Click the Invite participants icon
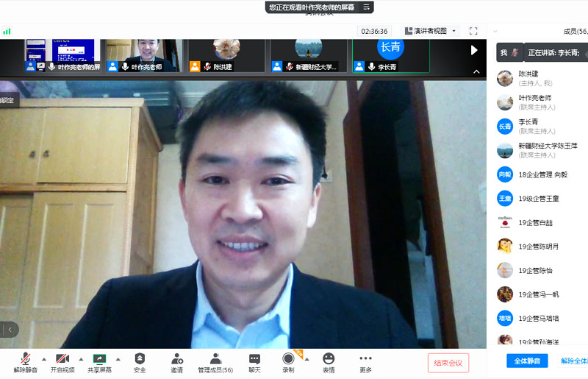 pyautogui.click(x=177, y=361)
